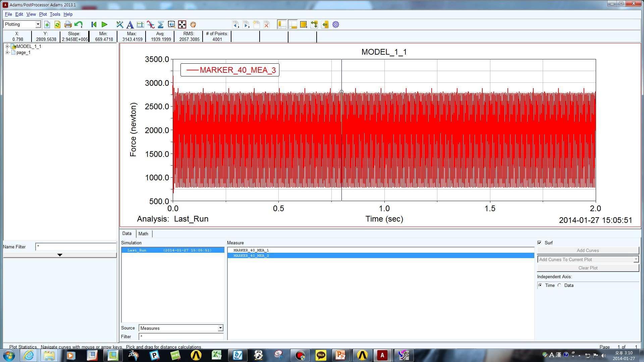Image resolution: width=644 pixels, height=362 pixels.
Task: Click the Time (sec) axis label
Action: pyautogui.click(x=384, y=219)
